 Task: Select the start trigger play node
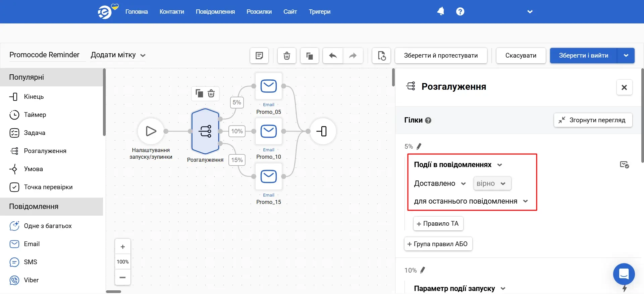pyautogui.click(x=151, y=131)
